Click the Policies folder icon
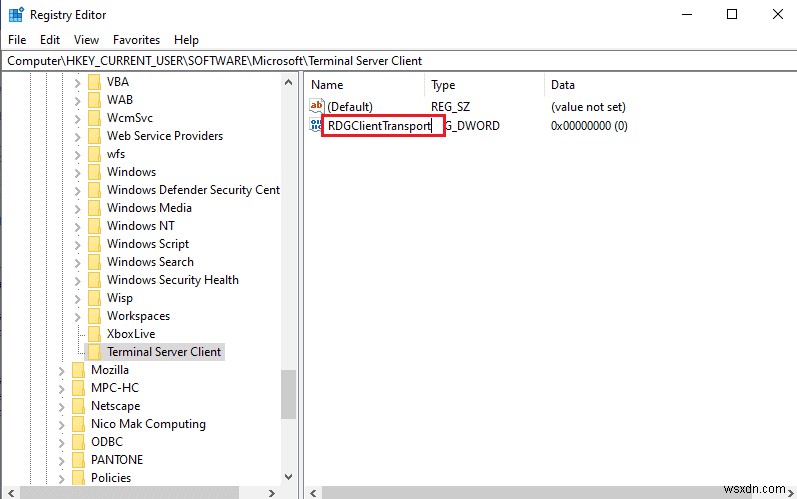The image size is (797, 499). [78, 478]
